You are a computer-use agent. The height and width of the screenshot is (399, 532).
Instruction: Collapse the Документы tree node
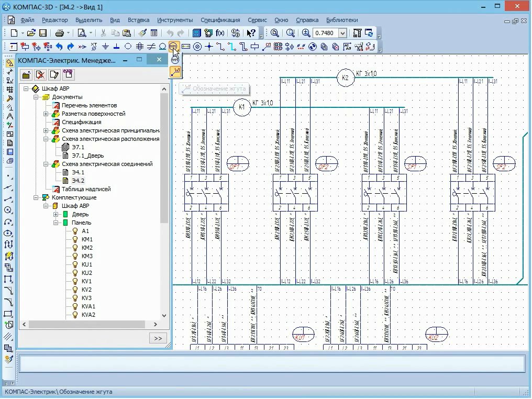pyautogui.click(x=36, y=97)
